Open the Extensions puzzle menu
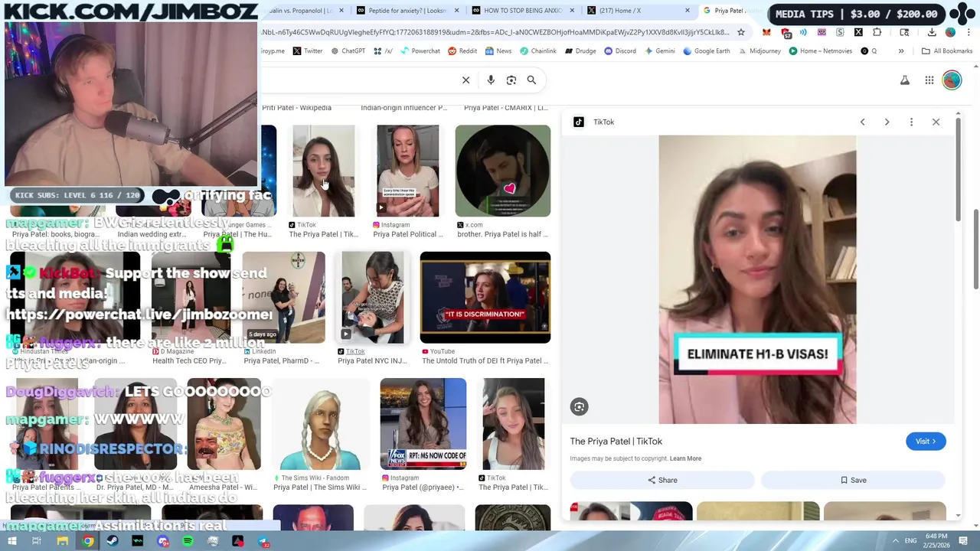Image resolution: width=980 pixels, height=551 pixels. click(x=877, y=32)
